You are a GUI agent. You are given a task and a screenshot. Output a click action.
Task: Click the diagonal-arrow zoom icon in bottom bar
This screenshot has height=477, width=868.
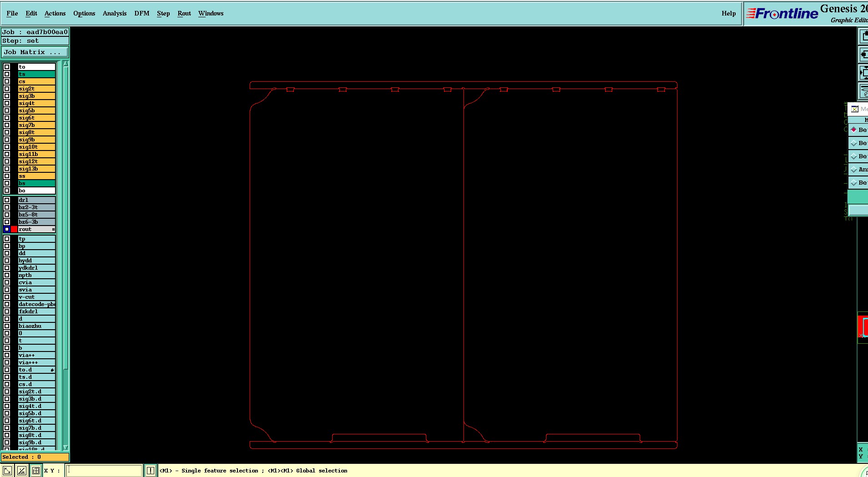(7, 471)
